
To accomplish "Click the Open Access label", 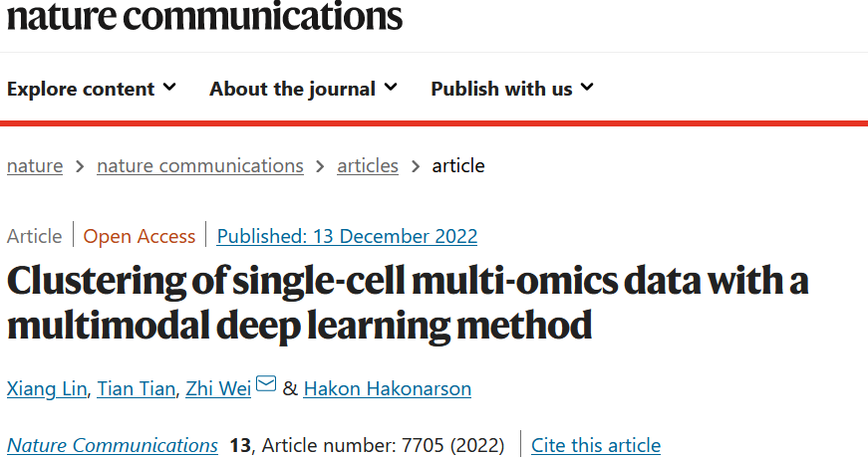I will point(140,237).
